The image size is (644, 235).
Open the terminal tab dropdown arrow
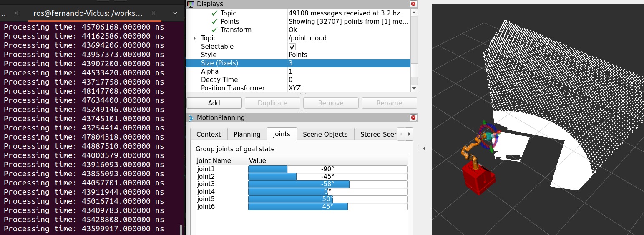click(x=175, y=13)
